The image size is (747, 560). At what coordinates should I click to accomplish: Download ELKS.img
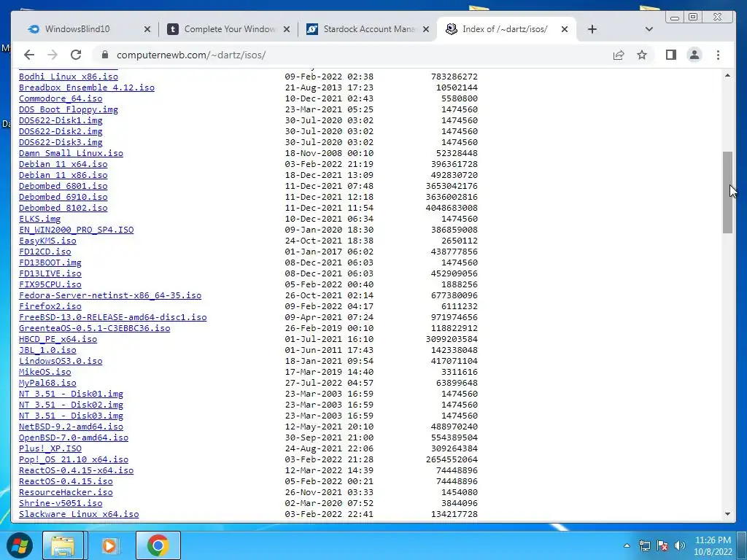click(x=40, y=219)
